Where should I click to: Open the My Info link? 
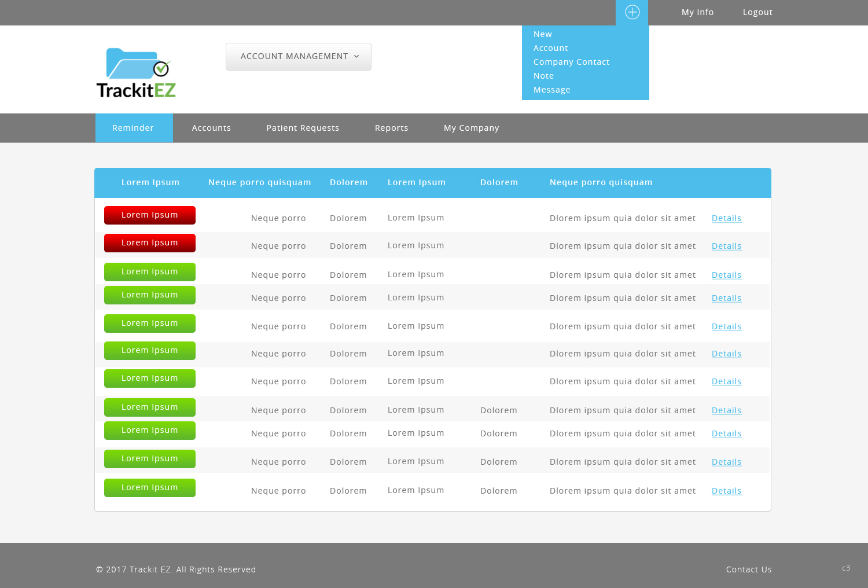pyautogui.click(x=697, y=12)
